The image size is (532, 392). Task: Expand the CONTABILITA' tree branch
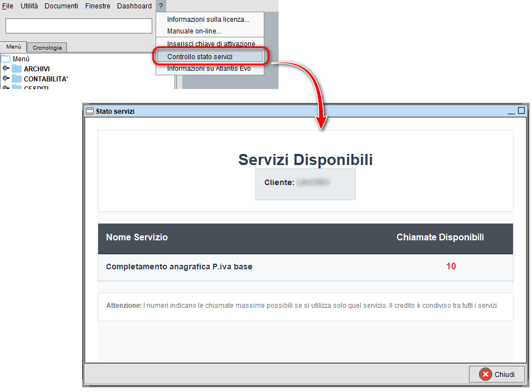click(x=6, y=79)
